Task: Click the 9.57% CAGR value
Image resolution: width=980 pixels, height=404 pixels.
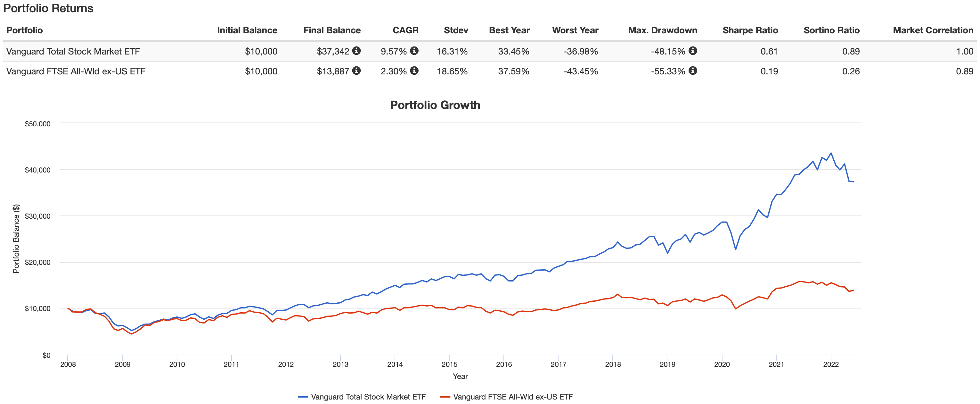Action: [394, 51]
